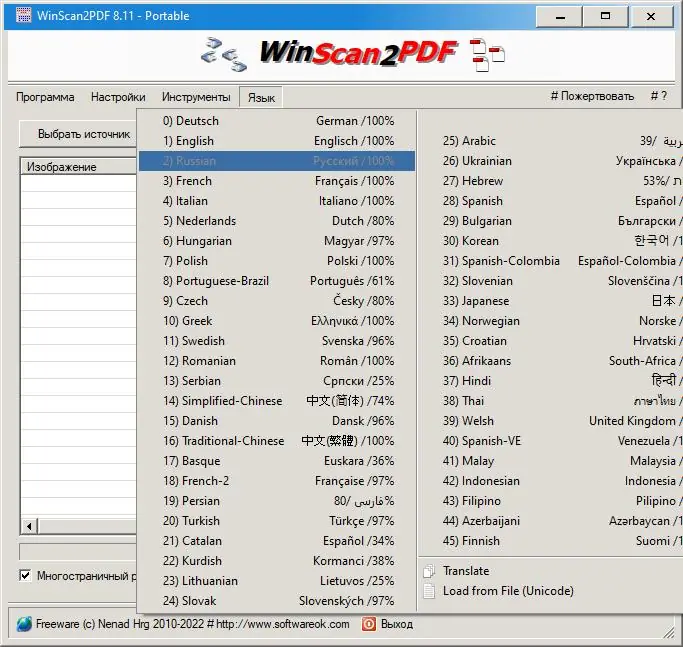Select 21) Catalan language
683x647 pixels.
277,541
